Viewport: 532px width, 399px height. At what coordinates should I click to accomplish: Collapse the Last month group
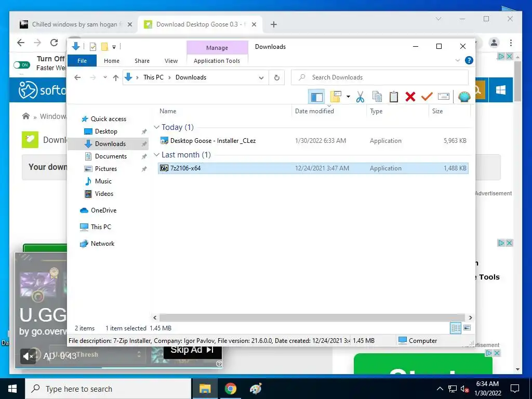tap(156, 155)
